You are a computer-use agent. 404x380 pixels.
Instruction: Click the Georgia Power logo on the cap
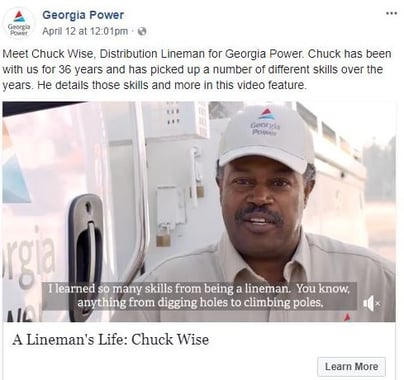click(x=265, y=122)
